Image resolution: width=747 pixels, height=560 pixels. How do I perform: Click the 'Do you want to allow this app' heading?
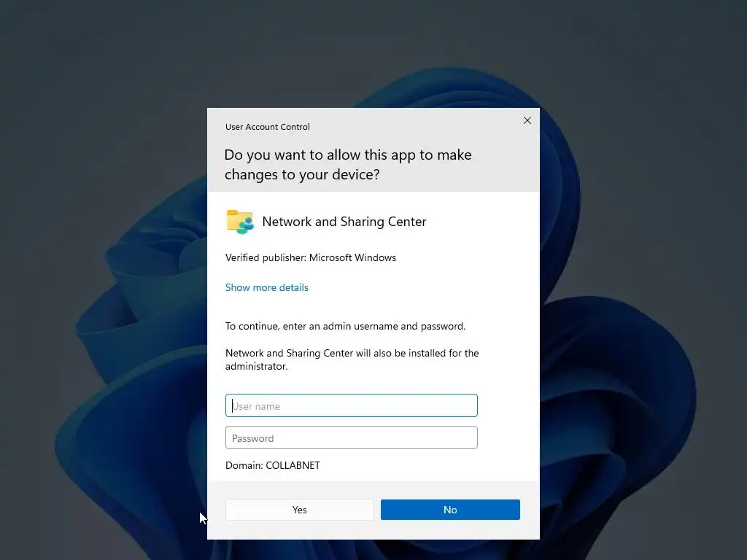click(x=348, y=164)
